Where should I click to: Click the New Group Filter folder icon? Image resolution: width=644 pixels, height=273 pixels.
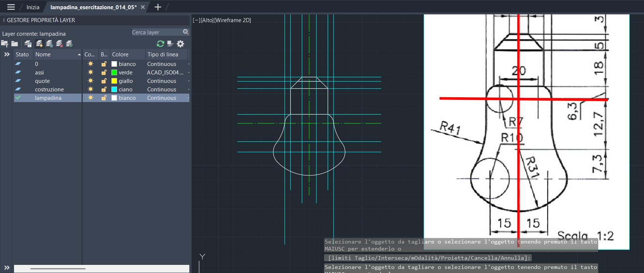[x=14, y=44]
